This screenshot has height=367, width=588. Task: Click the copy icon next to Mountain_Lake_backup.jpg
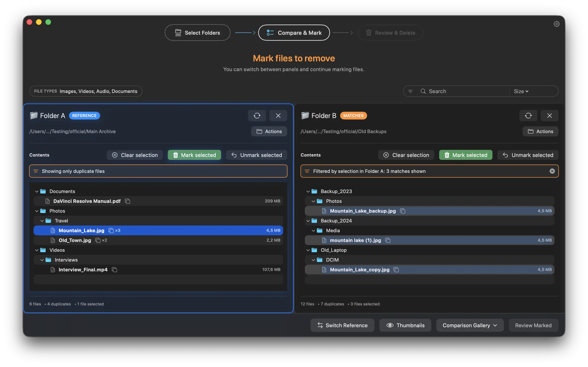pyautogui.click(x=403, y=211)
